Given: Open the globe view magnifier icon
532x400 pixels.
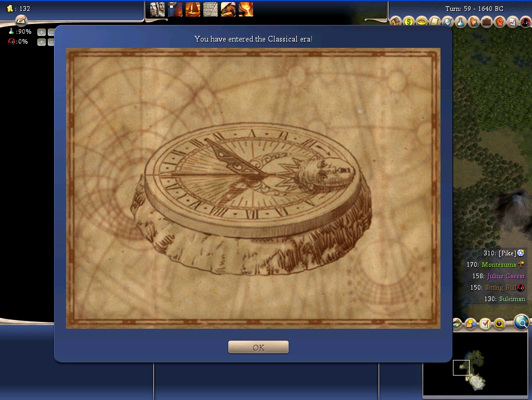Looking at the screenshot, I should [522, 322].
